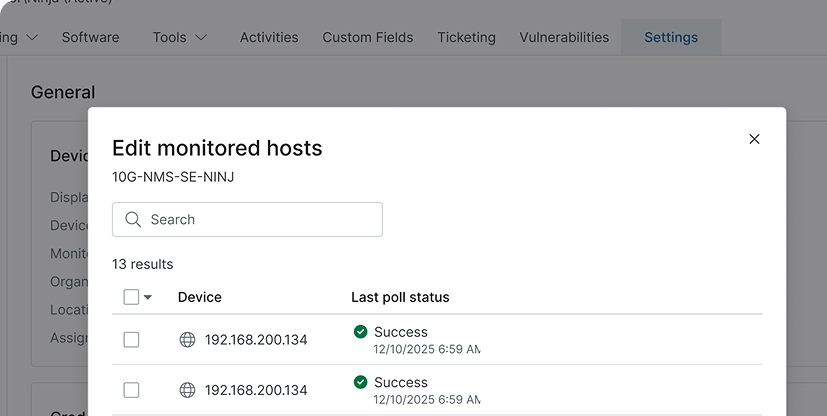The height and width of the screenshot is (416, 827).
Task: Check the second 192.168.200.134 row checkbox
Action: 131,390
